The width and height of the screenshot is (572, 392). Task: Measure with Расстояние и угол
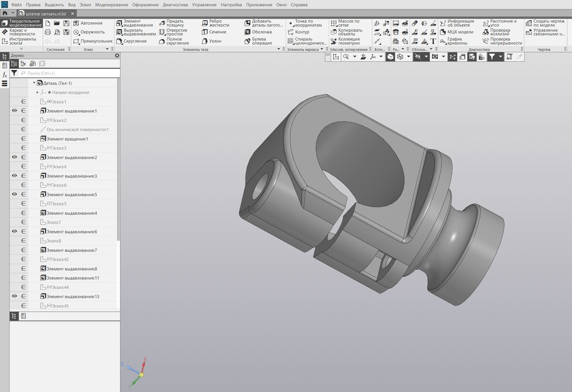500,23
